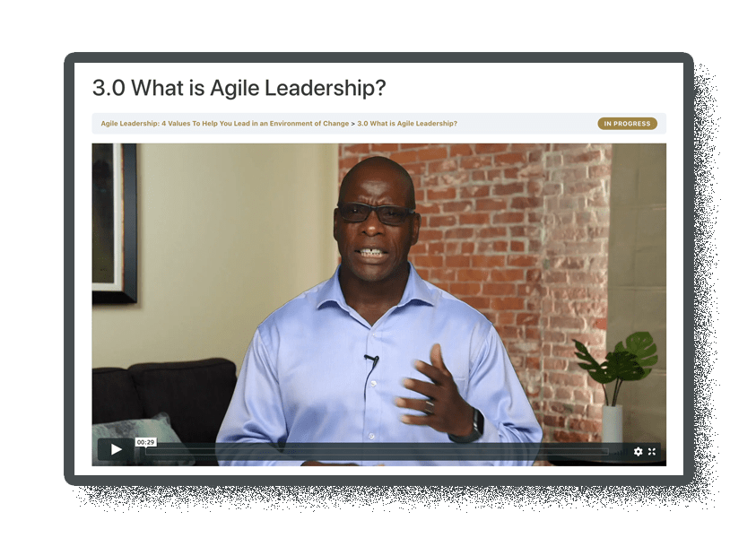Seek along the video progress bar
The image size is (756, 538).
(x=377, y=452)
